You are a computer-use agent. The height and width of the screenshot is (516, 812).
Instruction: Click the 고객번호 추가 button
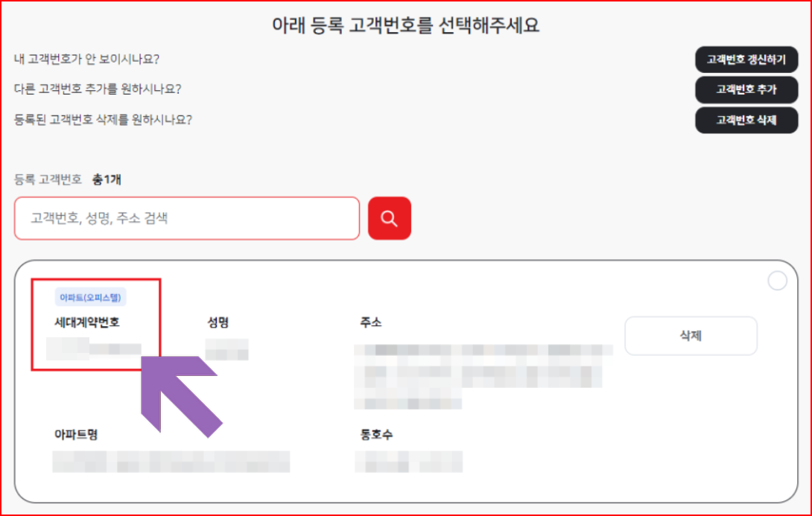[x=746, y=89]
